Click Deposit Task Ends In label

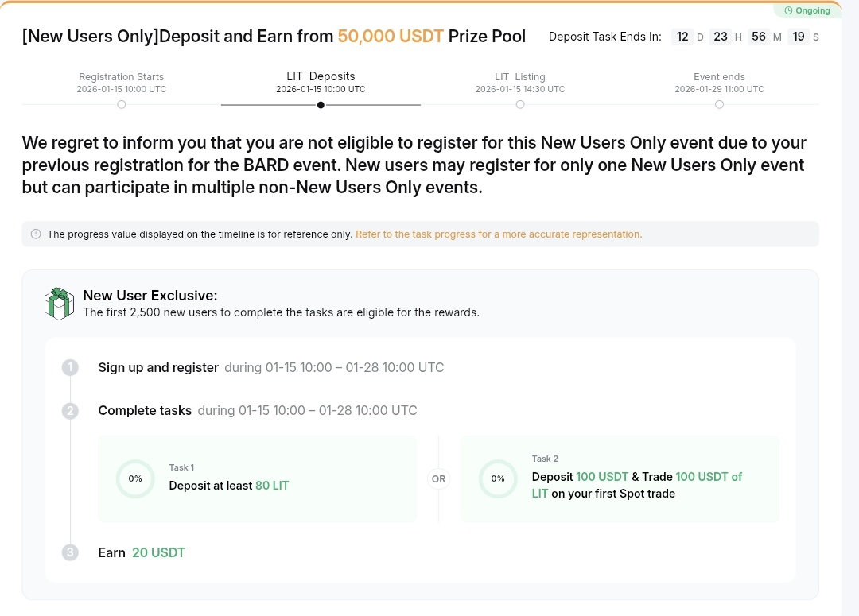click(604, 37)
